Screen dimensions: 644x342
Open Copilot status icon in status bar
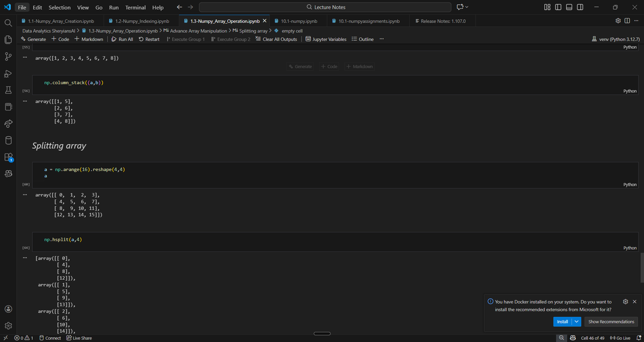point(573,338)
